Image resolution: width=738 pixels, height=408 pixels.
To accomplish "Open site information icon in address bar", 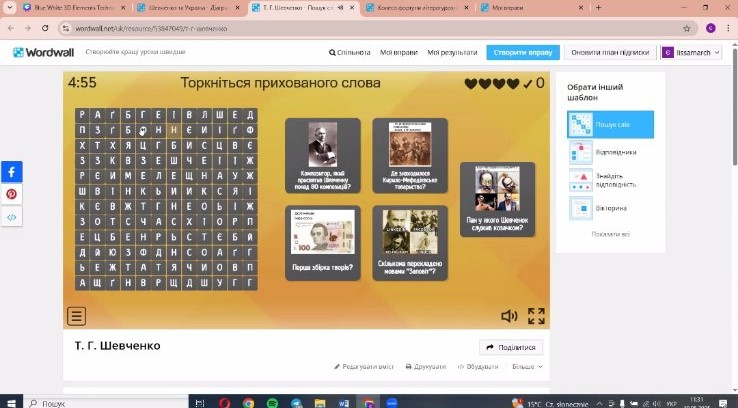I will tap(66, 28).
